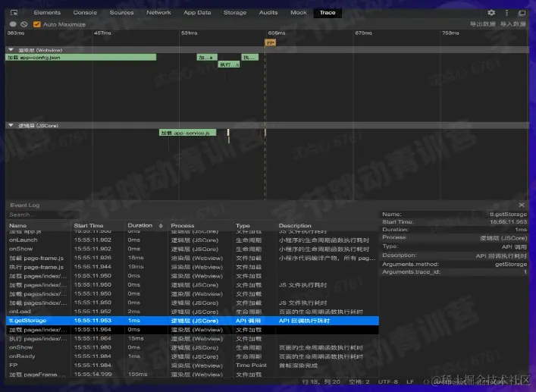Toggle the dock side window icon
This screenshot has width=536, height=392.
click(x=522, y=13)
